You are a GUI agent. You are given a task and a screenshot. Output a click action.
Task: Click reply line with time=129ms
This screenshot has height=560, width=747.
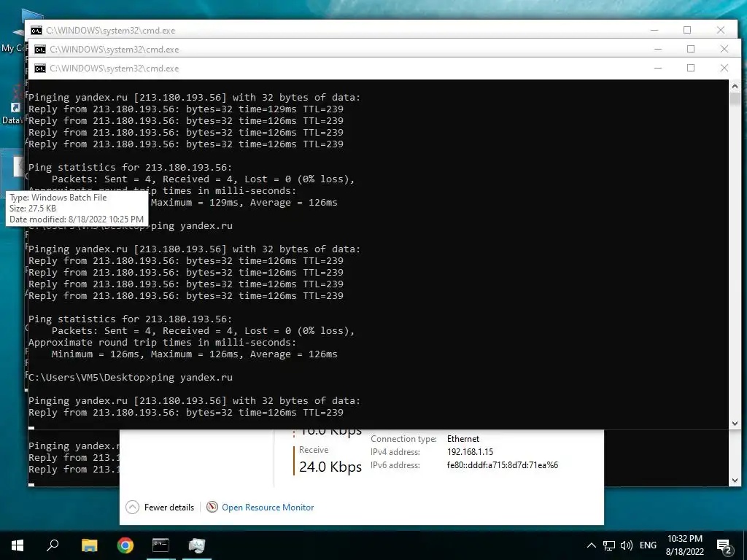(186, 109)
